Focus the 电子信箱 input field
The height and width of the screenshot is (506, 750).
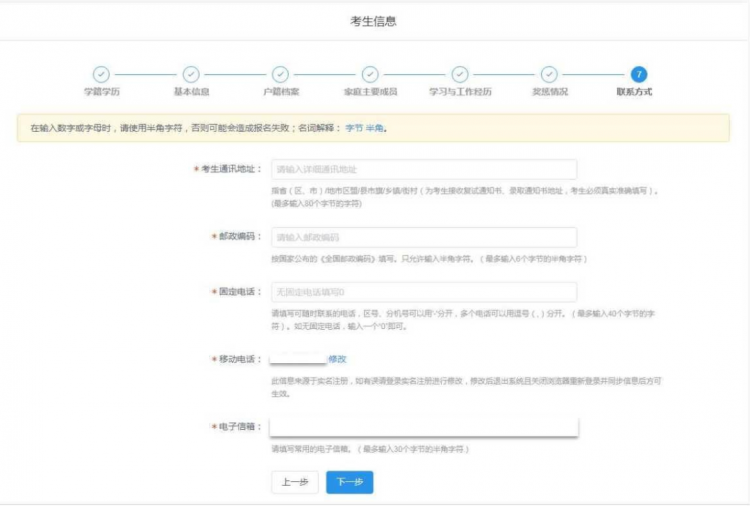click(424, 427)
